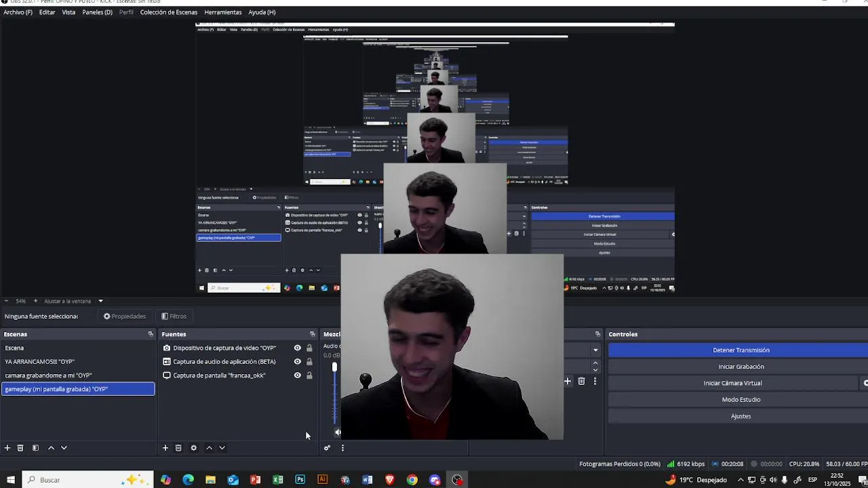This screenshot has height=488, width=868.
Task: Select the camara grabandome a mi "OYP" scene
Action: (x=78, y=375)
